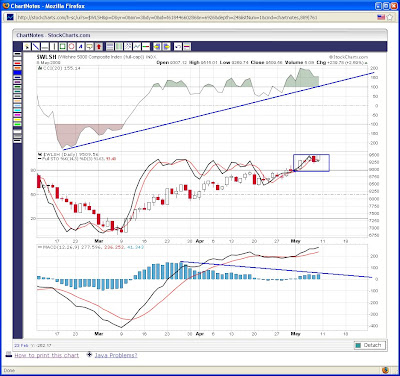
Task: Select the diagonal trend line tool
Action: 36,46
